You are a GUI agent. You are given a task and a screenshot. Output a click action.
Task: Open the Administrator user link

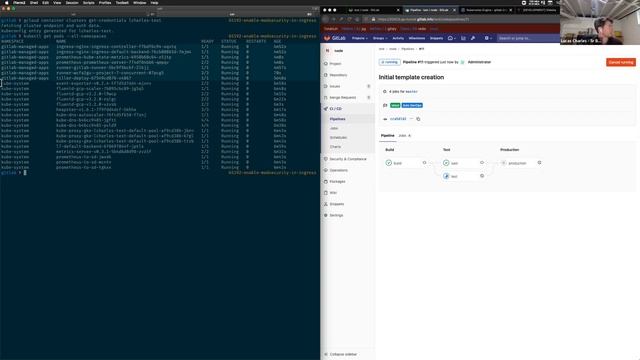click(479, 62)
